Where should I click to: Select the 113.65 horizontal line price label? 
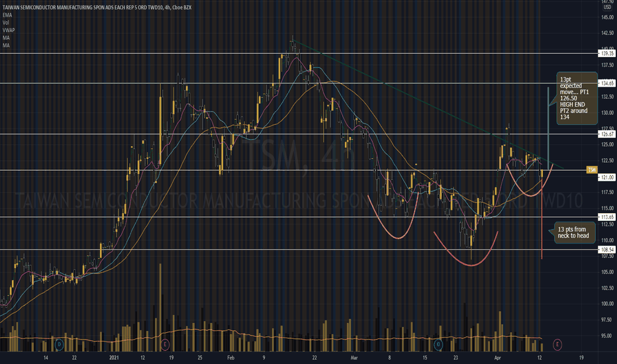pyautogui.click(x=607, y=217)
